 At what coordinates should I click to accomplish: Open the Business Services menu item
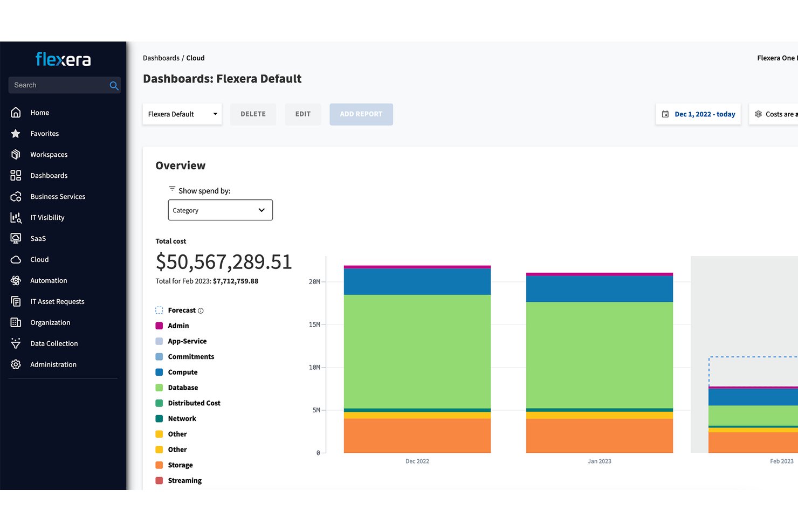58,196
